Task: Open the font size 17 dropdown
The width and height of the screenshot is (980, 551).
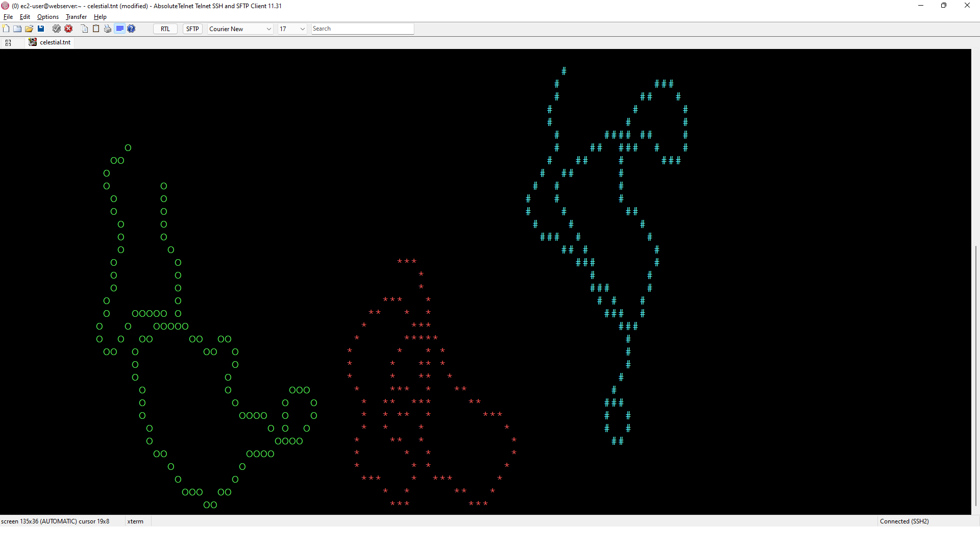Action: tap(292, 29)
